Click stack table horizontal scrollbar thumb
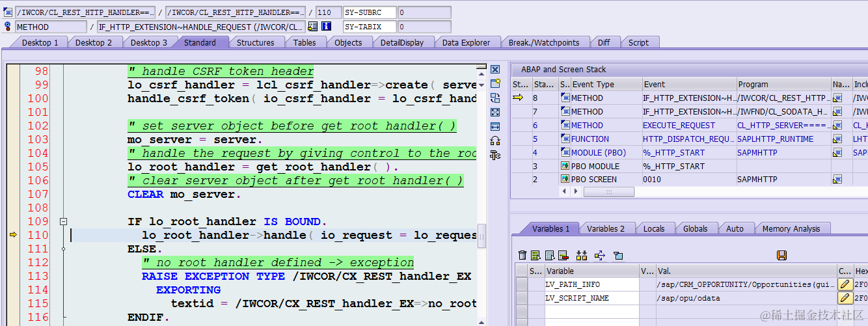The height and width of the screenshot is (326, 868). tap(609, 192)
